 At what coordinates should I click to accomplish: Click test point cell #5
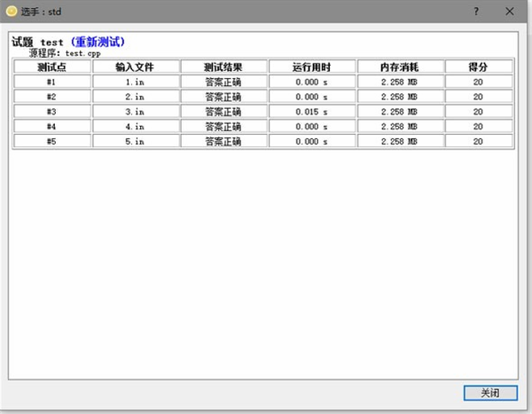[x=52, y=142]
